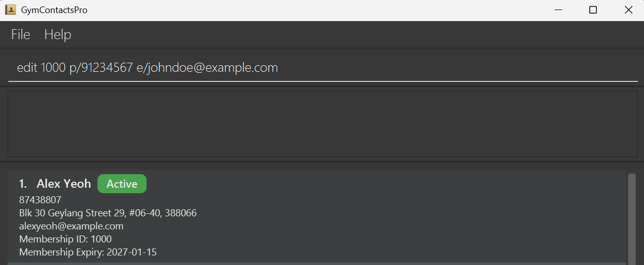Click the empty result display panel

click(321, 123)
